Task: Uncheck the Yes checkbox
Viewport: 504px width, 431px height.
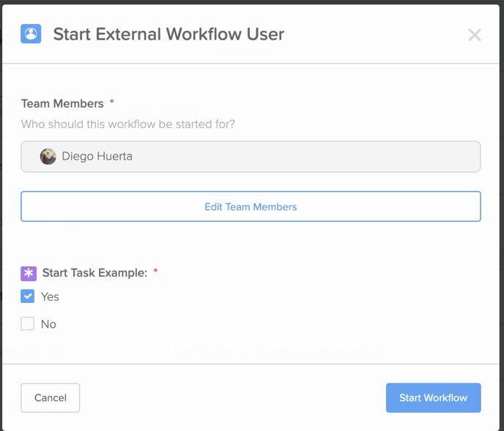Action: click(28, 296)
